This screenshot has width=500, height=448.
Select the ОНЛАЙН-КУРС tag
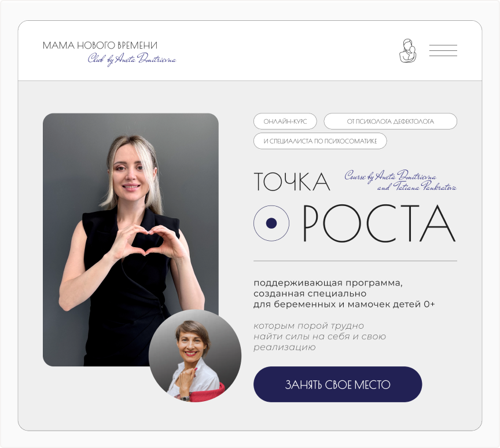tap(285, 121)
